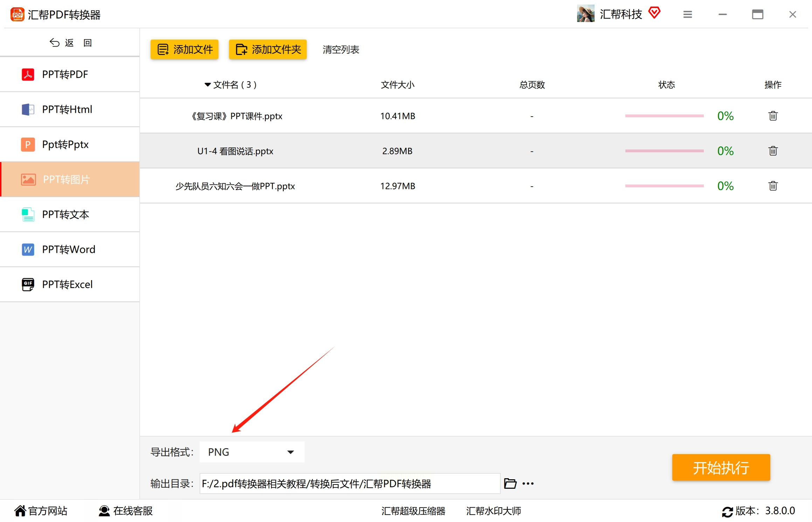Collapse the file name sort triangle
This screenshot has height=522, width=812.
tap(208, 85)
